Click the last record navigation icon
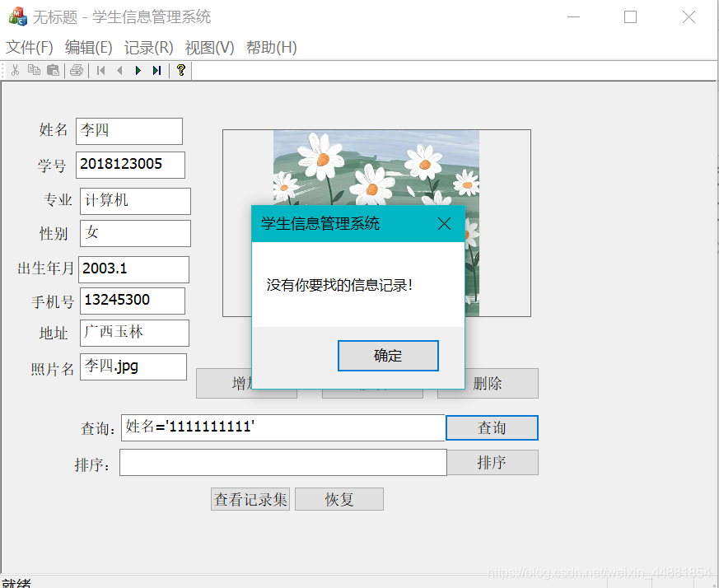The width and height of the screenshot is (719, 588). [x=156, y=70]
